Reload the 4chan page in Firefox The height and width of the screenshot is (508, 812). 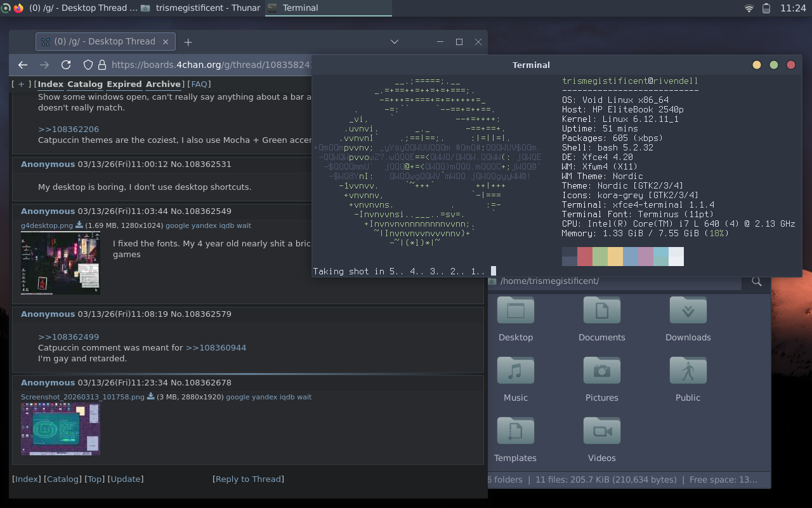65,65
